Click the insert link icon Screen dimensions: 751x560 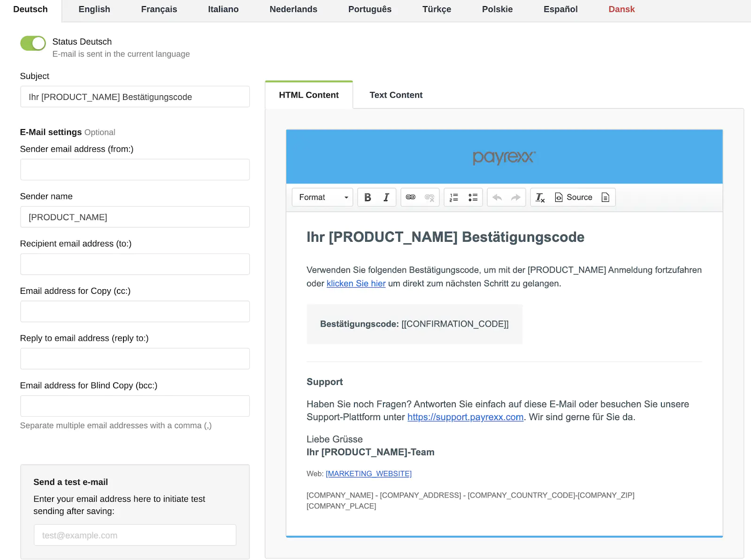pos(411,198)
